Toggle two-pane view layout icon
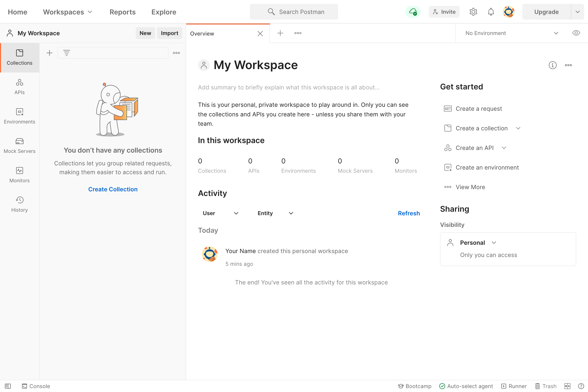 (x=567, y=386)
